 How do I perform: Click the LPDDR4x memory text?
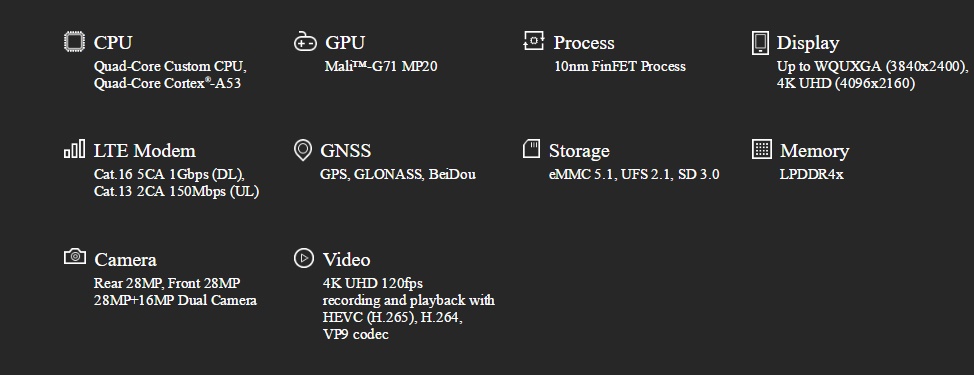(811, 174)
